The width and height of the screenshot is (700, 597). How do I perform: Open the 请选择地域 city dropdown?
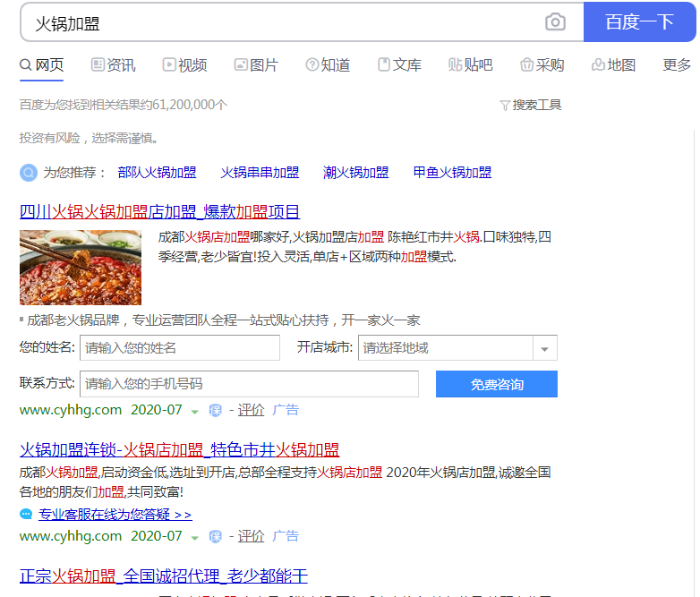[457, 348]
